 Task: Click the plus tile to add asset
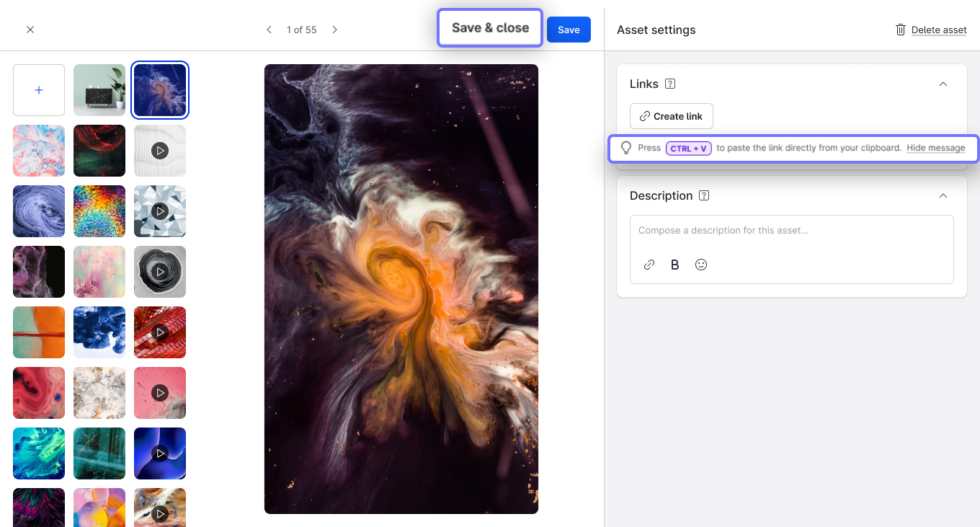[x=39, y=90]
